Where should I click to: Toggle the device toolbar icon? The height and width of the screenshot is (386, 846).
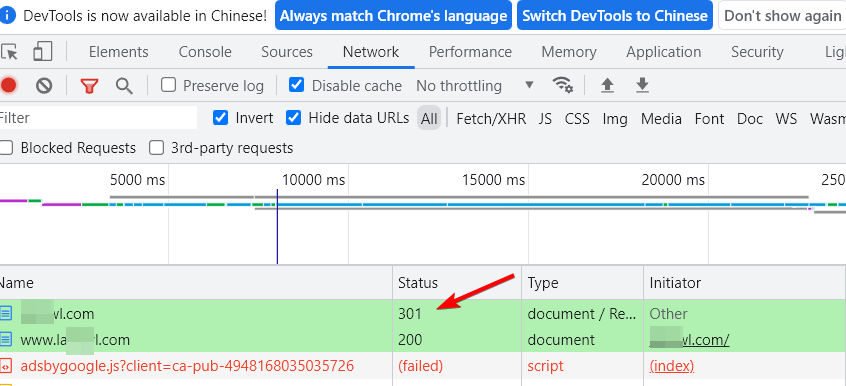[43, 52]
